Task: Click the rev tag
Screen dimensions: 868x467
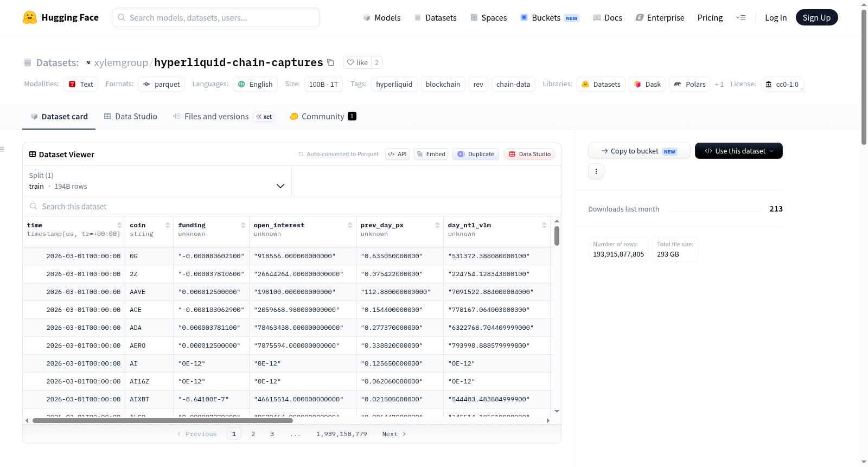Action: pyautogui.click(x=478, y=84)
